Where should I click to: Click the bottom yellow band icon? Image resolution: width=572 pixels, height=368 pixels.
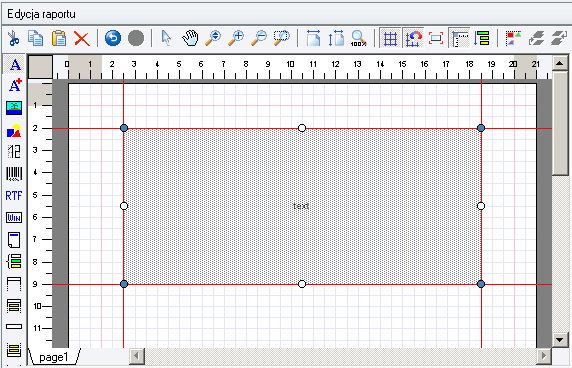[14, 349]
